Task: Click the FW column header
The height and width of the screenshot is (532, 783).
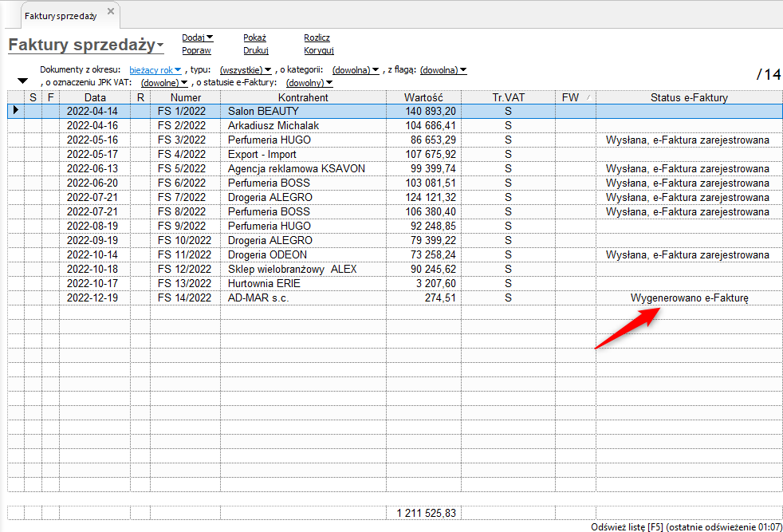Action: [575, 97]
